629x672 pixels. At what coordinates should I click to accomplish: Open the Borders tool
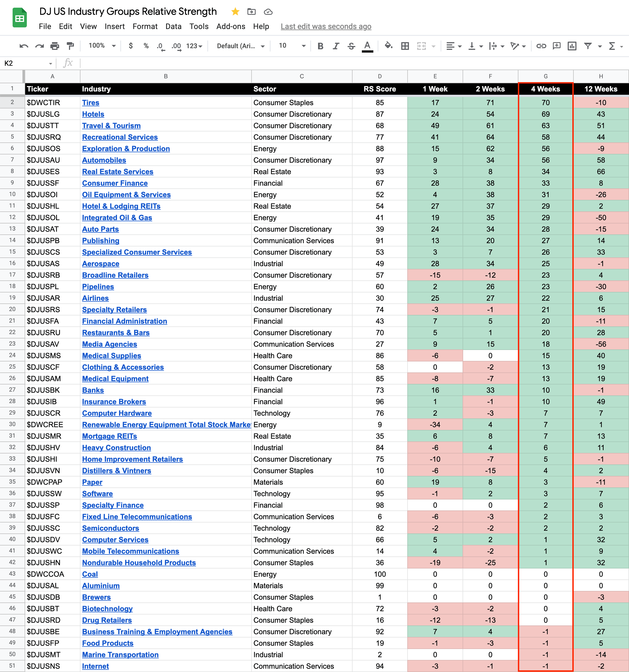[x=405, y=46]
